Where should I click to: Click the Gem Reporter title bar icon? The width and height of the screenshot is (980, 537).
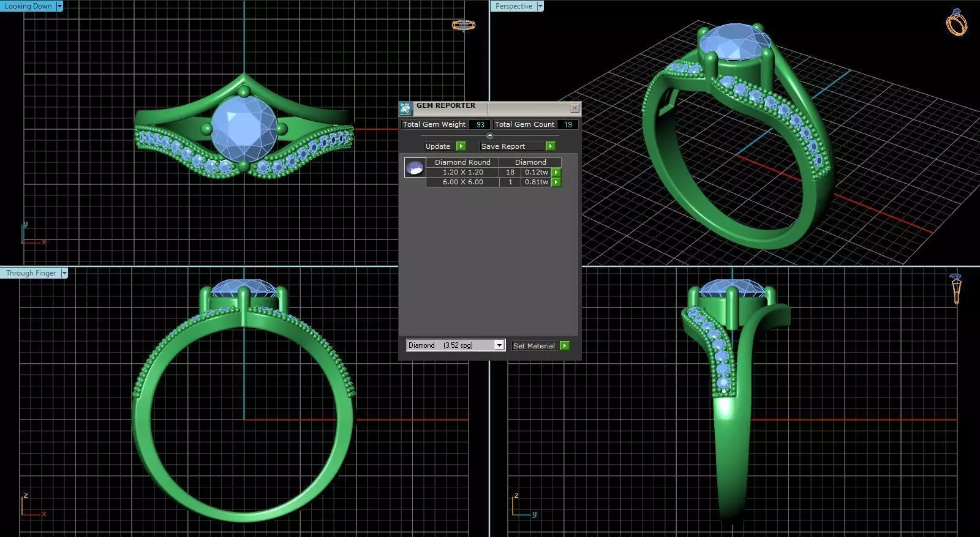click(x=405, y=109)
